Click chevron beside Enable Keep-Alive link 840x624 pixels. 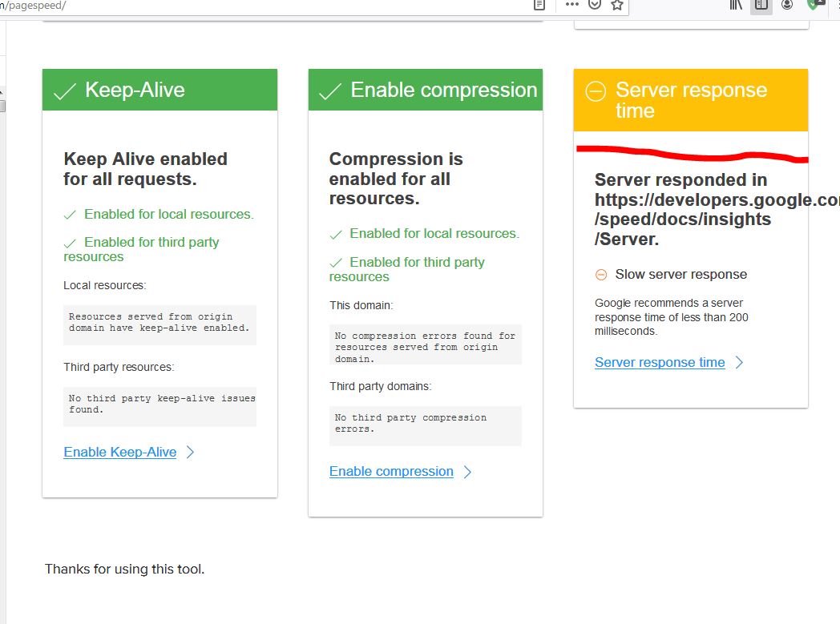point(190,452)
